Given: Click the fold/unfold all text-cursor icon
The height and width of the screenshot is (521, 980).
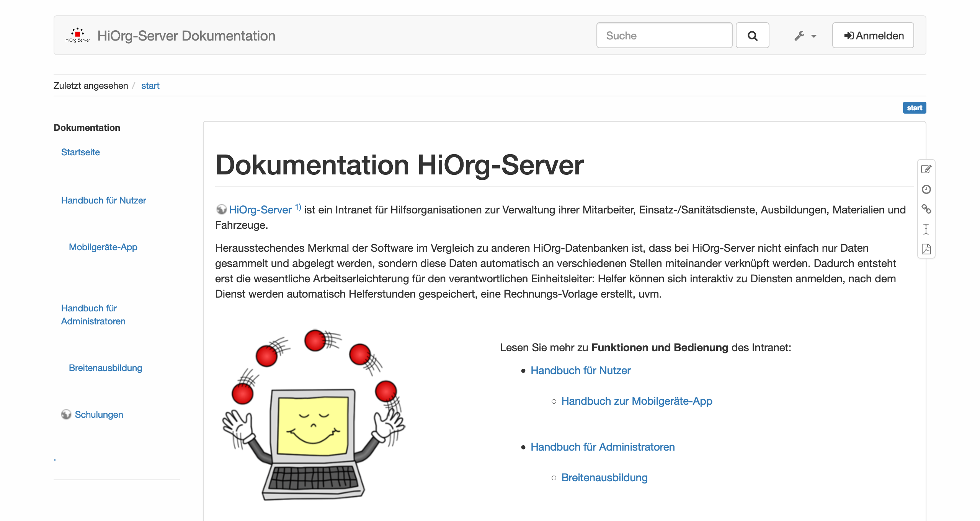Looking at the screenshot, I should click(926, 229).
